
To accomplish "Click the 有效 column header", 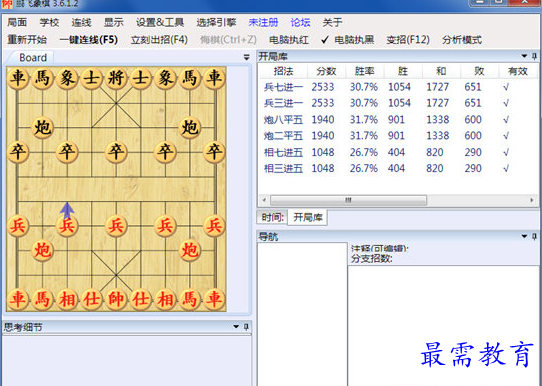I will 517,71.
